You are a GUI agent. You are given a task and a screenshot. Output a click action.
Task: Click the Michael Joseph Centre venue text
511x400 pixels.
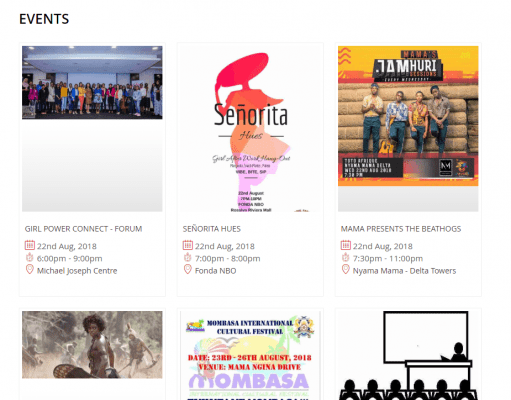(x=77, y=271)
